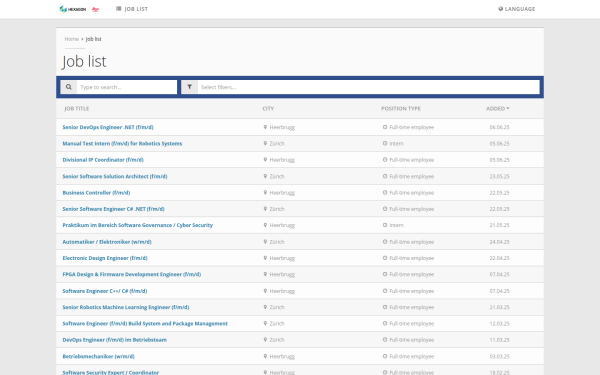Open Senior Software Solution Architect job

115,176
